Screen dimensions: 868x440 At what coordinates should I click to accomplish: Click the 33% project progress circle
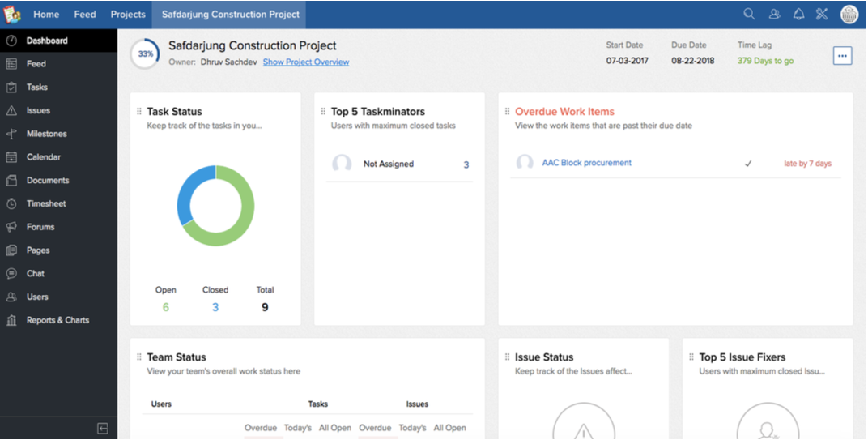point(145,54)
